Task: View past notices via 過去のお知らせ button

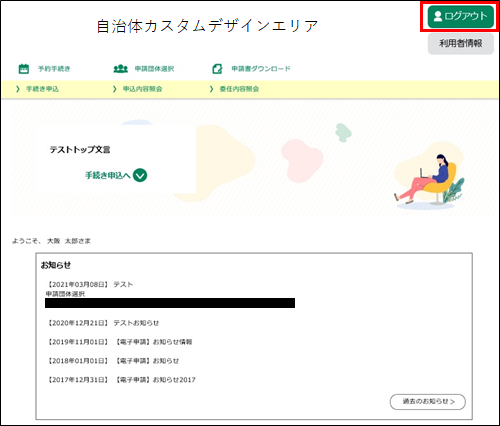Action: (428, 402)
